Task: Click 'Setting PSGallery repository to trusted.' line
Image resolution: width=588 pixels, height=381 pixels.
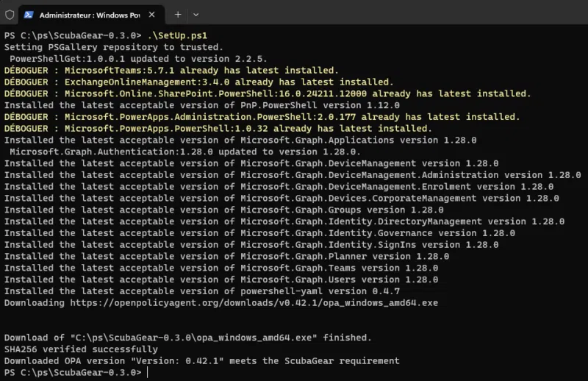Action: point(114,47)
